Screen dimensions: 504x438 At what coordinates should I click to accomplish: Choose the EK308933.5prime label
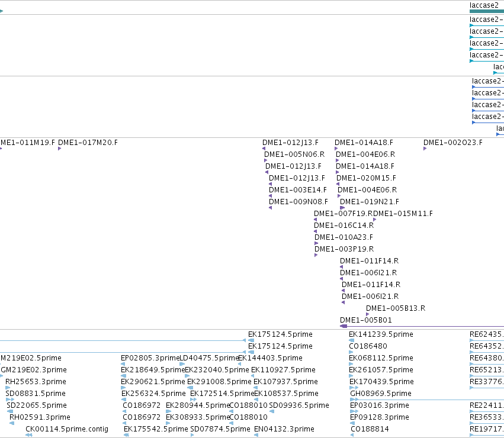click(x=198, y=417)
